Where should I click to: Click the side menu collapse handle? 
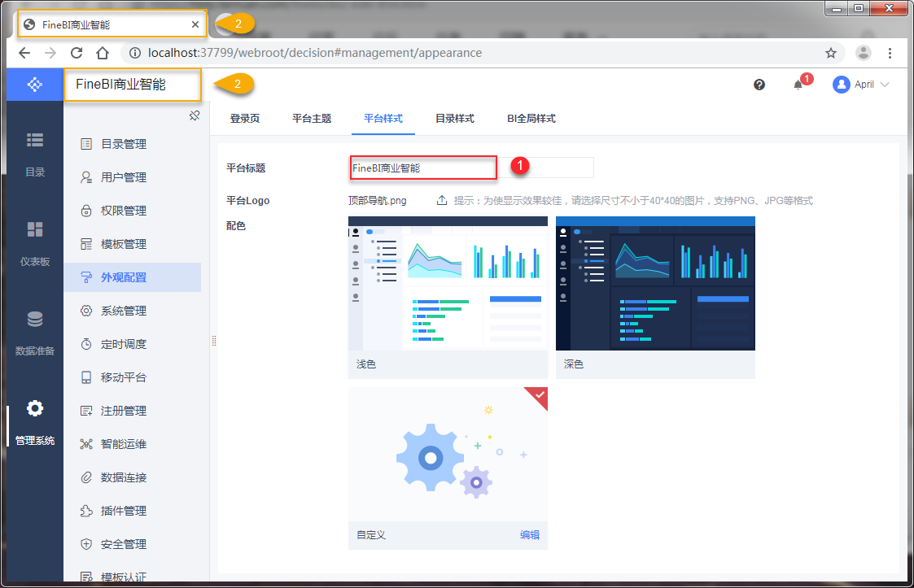click(214, 341)
